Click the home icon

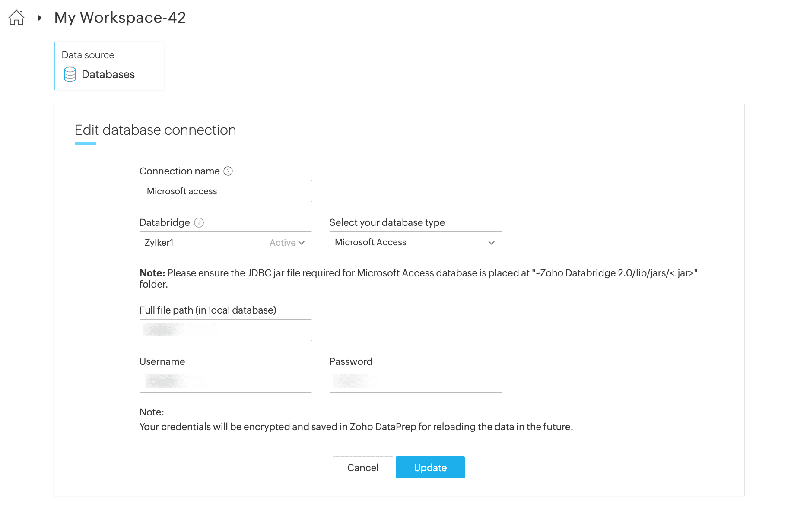16,18
